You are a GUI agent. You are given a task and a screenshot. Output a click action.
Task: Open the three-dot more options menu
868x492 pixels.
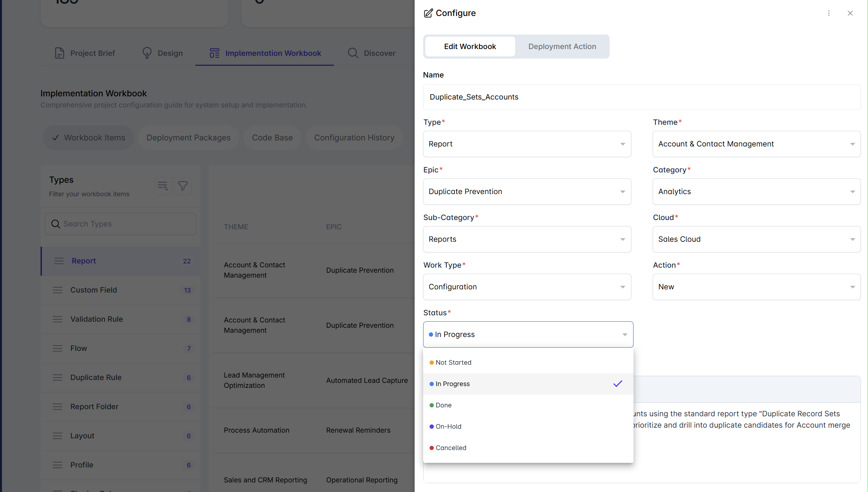[x=829, y=13]
